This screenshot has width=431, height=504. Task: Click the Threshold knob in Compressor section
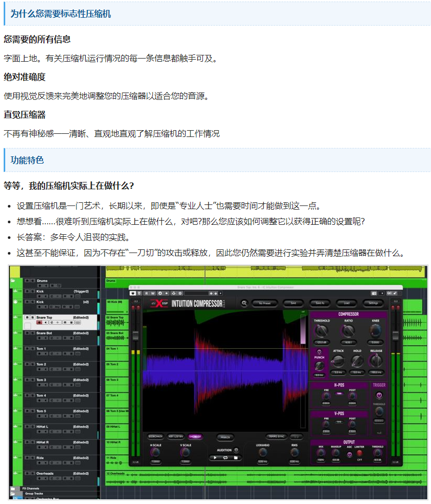[321, 330]
